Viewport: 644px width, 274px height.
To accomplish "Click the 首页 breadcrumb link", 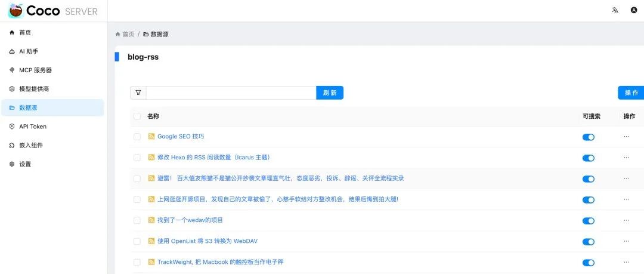I will [x=128, y=34].
